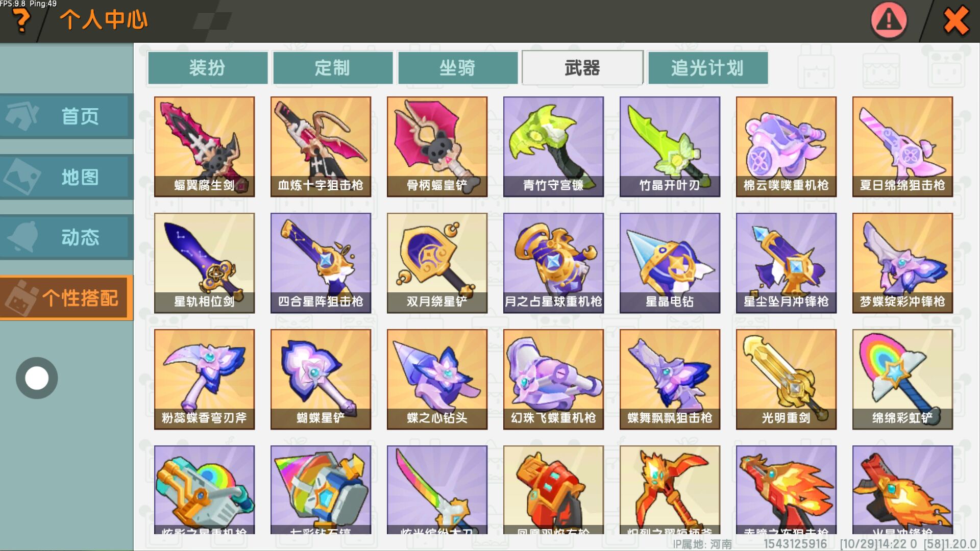This screenshot has height=551, width=980.
Task: Select the 光明重剑 golden sword
Action: [x=786, y=379]
